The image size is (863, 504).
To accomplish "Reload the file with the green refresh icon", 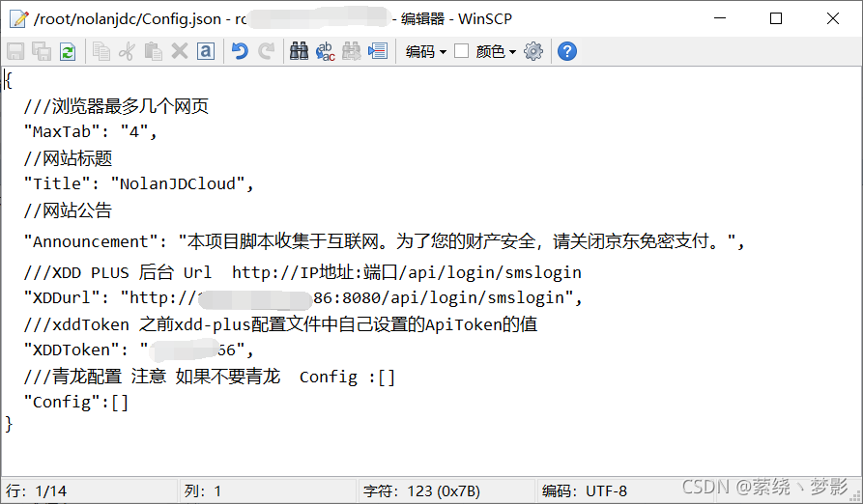I will pos(68,52).
